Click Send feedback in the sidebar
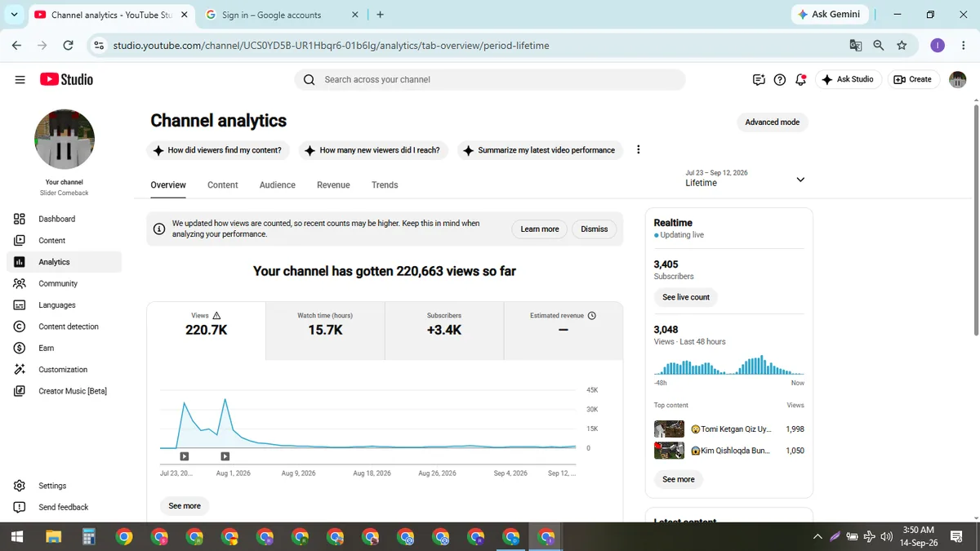 pos(65,507)
